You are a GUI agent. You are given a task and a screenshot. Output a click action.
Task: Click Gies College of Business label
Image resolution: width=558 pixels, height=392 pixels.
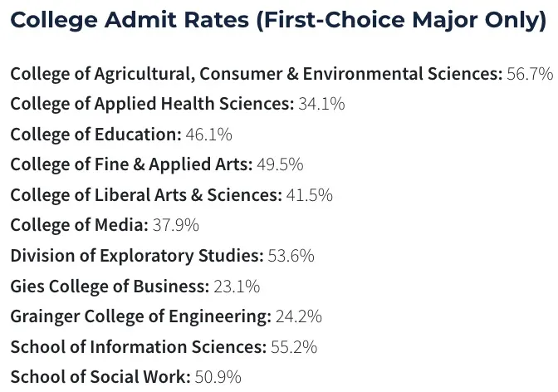point(110,287)
